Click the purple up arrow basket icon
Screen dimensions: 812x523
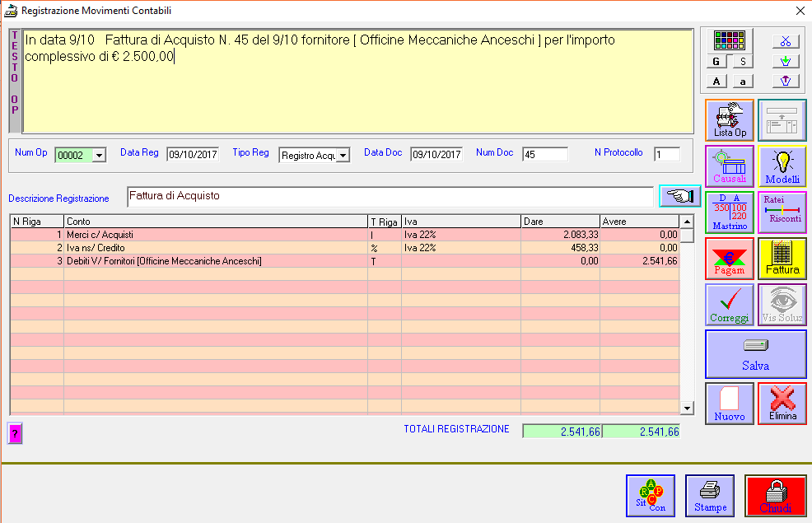click(786, 81)
